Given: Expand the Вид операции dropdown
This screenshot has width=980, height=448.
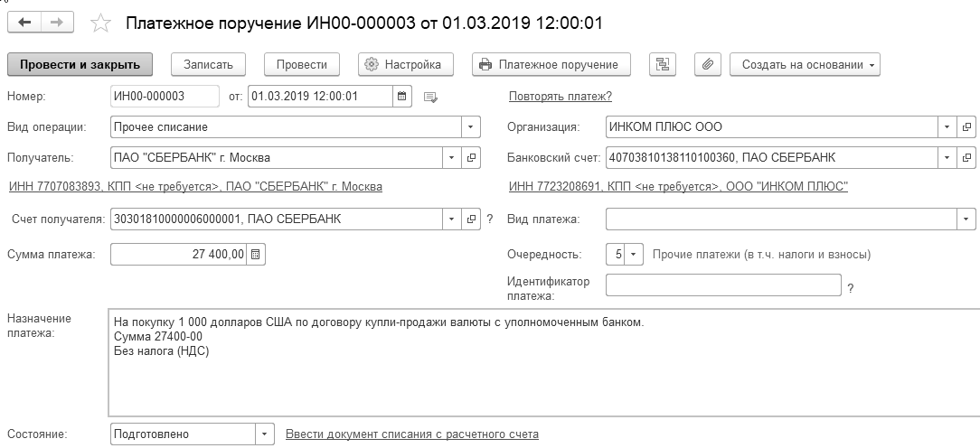Looking at the screenshot, I should 471,127.
